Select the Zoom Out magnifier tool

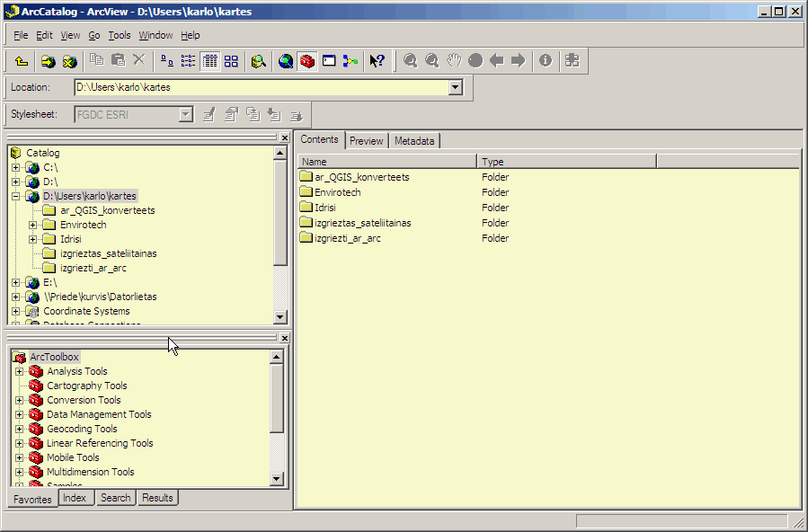click(x=431, y=61)
